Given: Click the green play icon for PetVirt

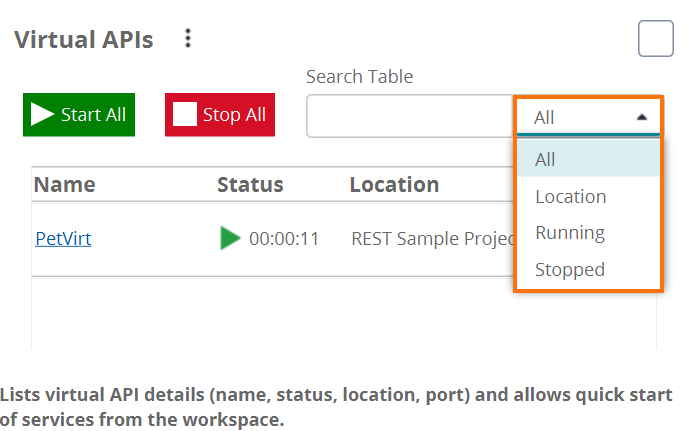Looking at the screenshot, I should coord(230,238).
